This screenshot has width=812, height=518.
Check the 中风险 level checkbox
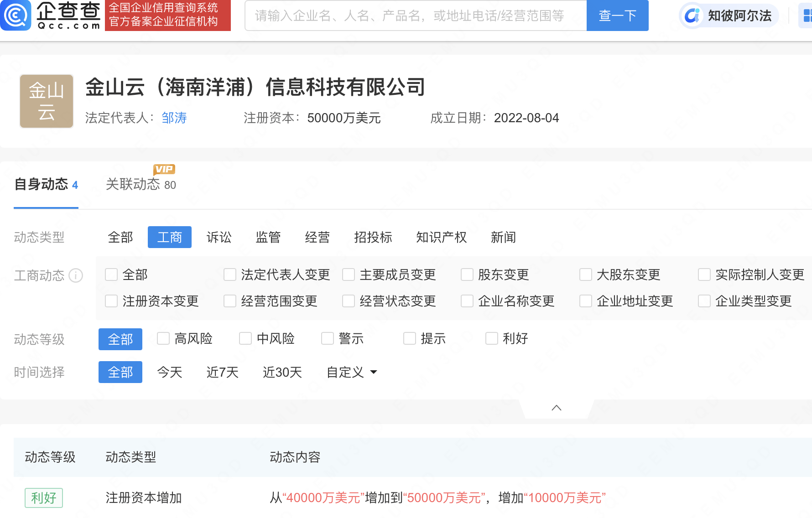coord(245,338)
